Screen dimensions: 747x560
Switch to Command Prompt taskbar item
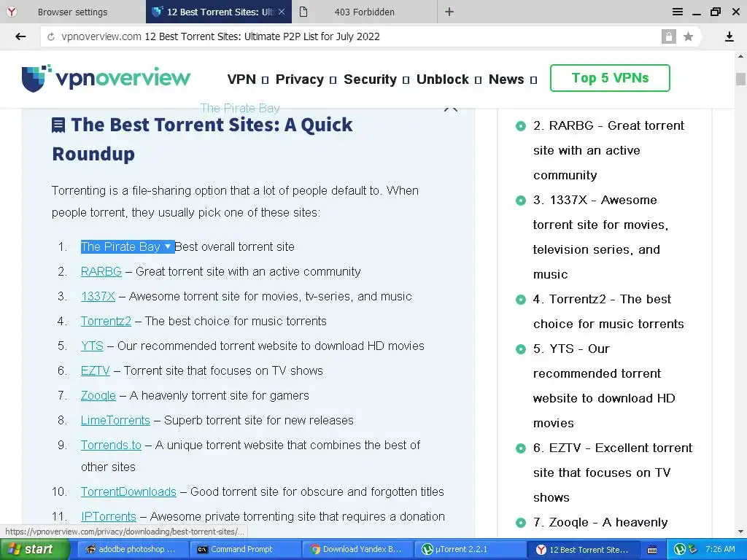(x=244, y=550)
